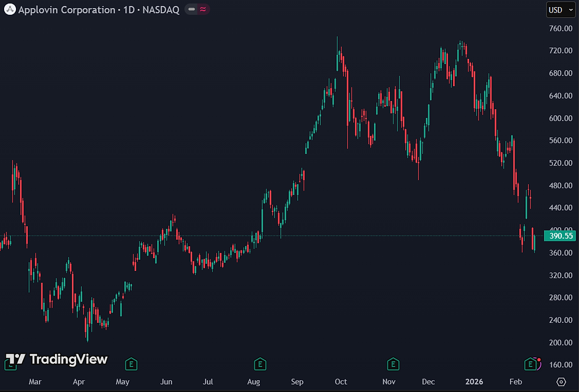Click the Jun label on time axis

pyautogui.click(x=166, y=381)
